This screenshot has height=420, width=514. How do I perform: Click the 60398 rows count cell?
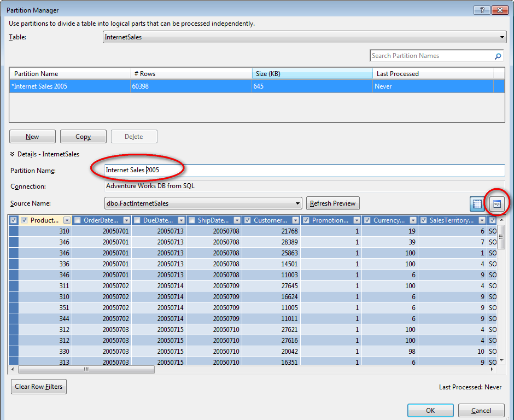pyautogui.click(x=191, y=86)
